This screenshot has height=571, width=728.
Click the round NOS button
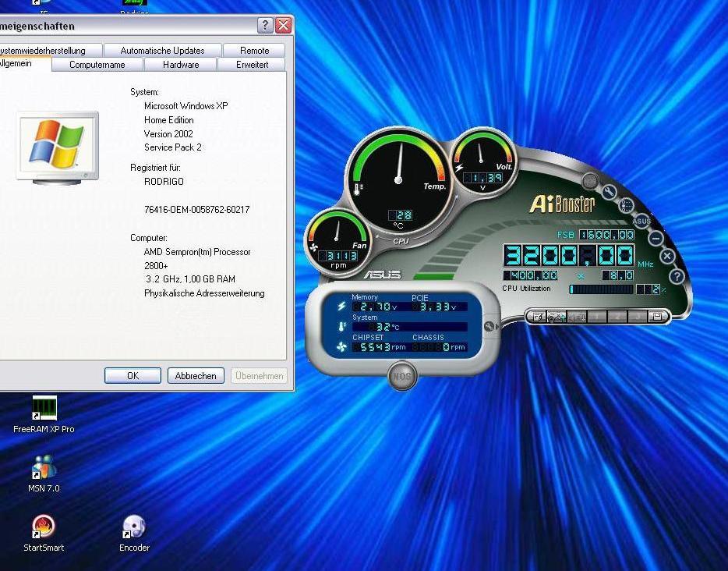pos(402,376)
